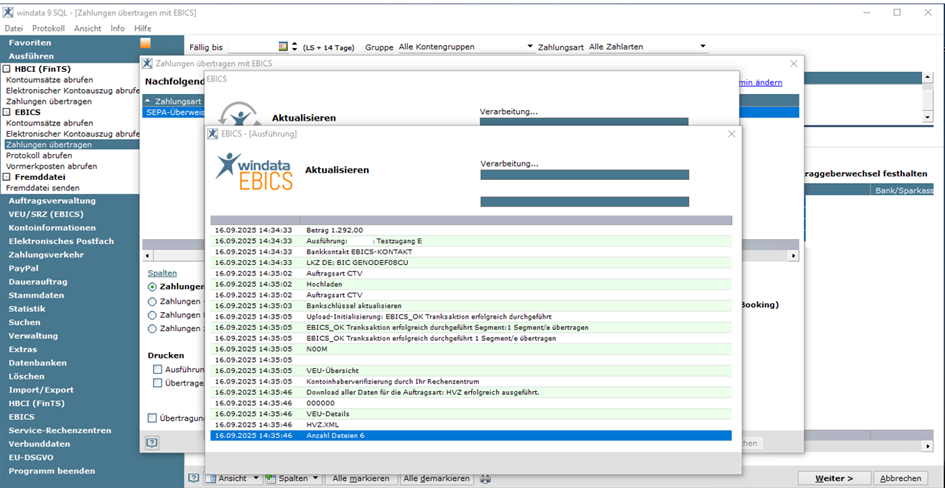Viewport: 945px width, 488px height.
Task: Enable the Ausführung print checkbox
Action: pos(157,369)
